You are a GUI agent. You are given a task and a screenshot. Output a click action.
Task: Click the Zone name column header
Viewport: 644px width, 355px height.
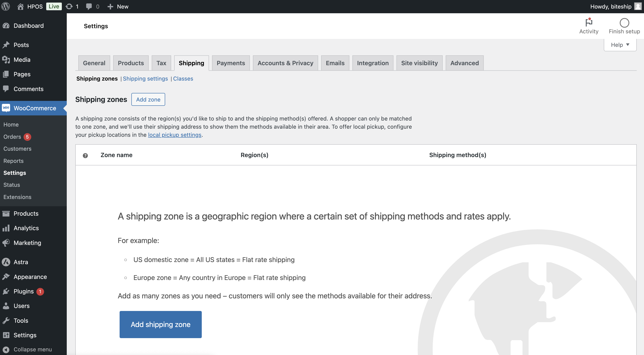(117, 155)
